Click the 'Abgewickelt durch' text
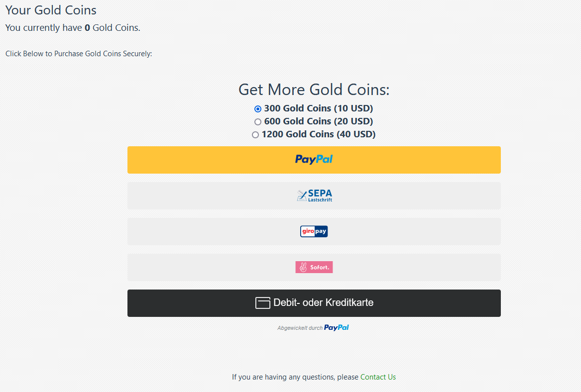The image size is (581, 392). click(x=300, y=328)
